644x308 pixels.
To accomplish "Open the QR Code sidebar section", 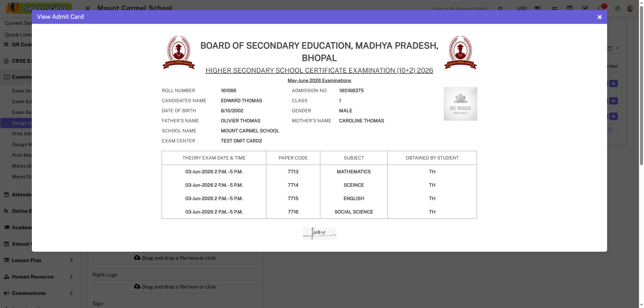I will click(x=5, y=44).
